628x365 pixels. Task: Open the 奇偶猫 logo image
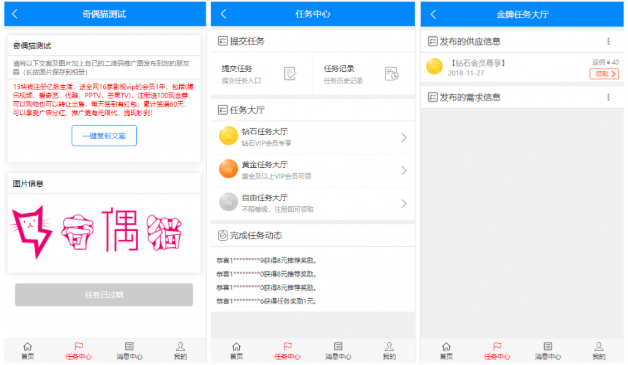click(x=97, y=232)
